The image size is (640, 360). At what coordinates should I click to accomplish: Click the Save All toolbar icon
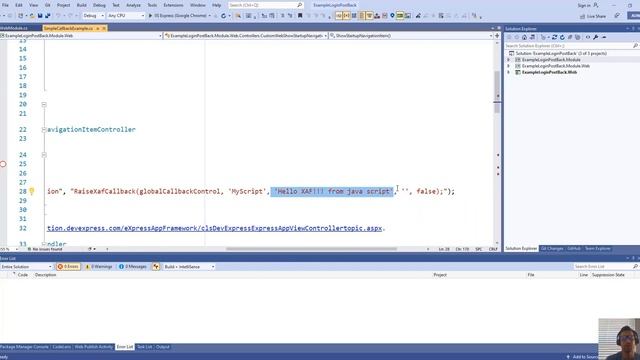tap(47, 16)
